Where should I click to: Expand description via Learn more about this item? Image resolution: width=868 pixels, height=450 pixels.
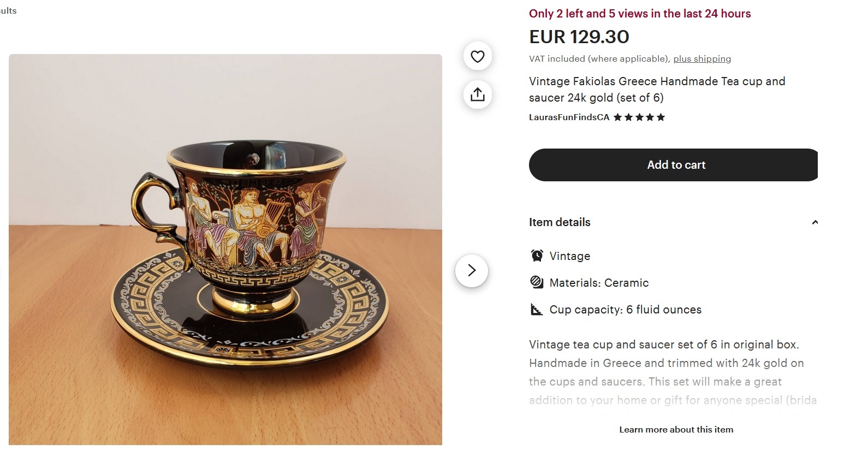point(676,430)
